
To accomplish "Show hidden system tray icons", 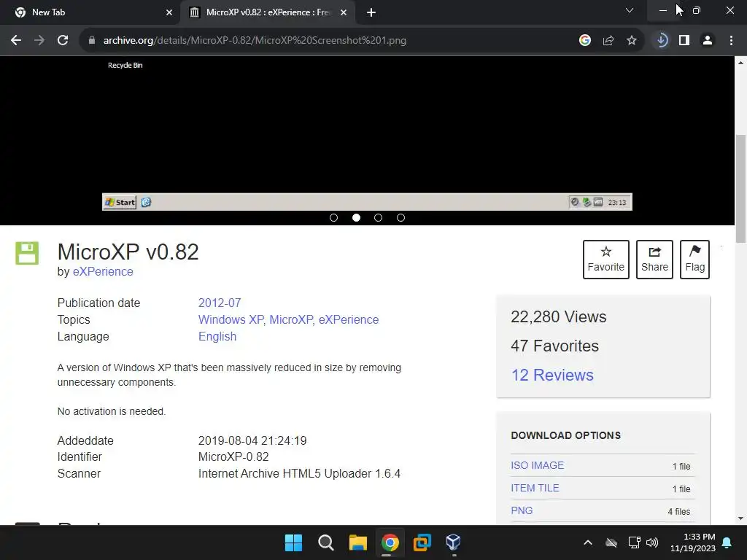I will pos(588,542).
